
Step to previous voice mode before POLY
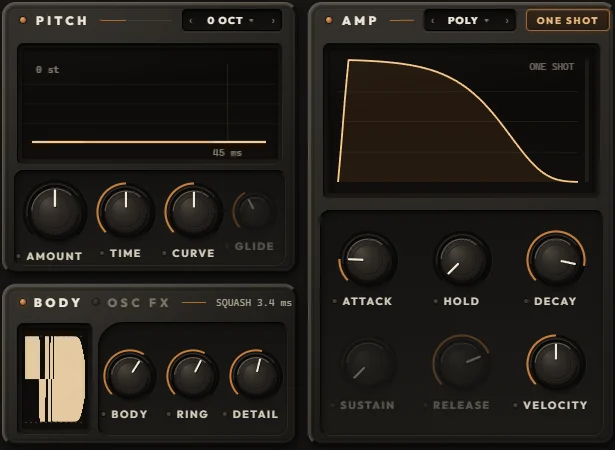(x=433, y=20)
